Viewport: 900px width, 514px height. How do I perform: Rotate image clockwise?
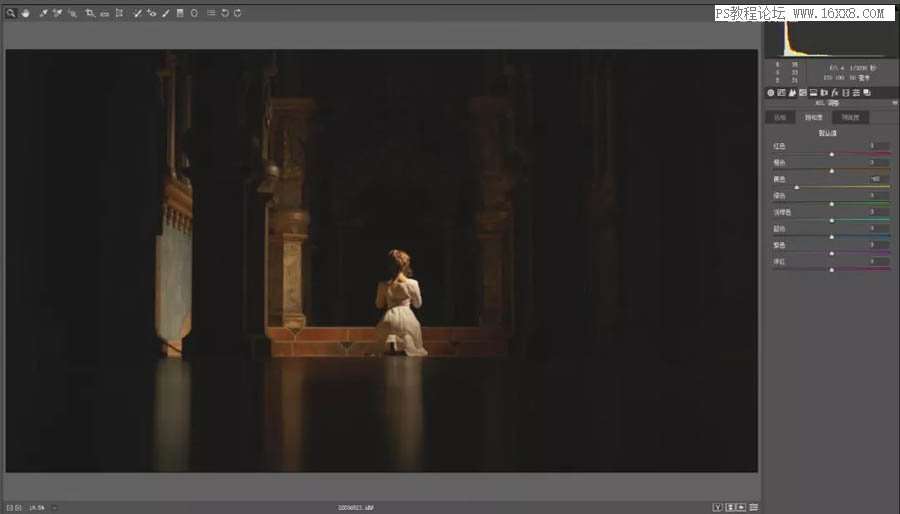pyautogui.click(x=238, y=13)
